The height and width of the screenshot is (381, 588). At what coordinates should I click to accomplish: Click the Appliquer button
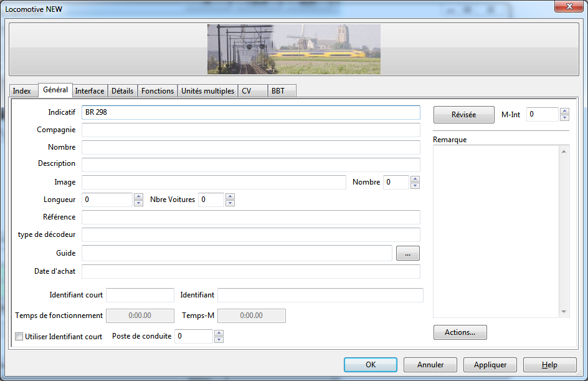coord(490,365)
